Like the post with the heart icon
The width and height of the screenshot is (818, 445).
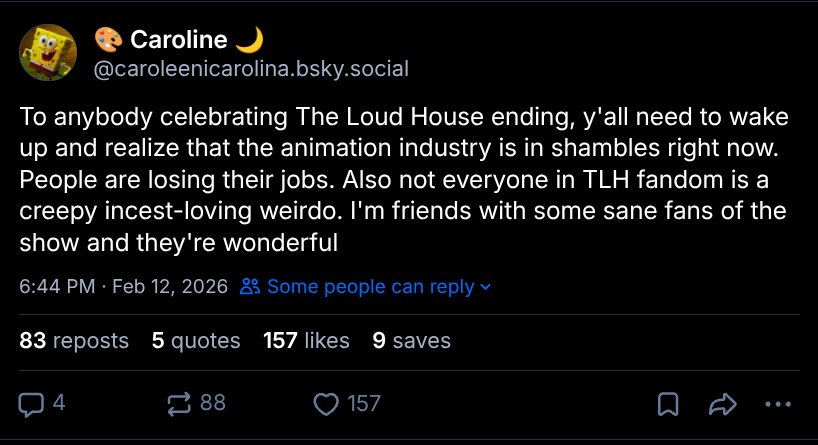[326, 403]
